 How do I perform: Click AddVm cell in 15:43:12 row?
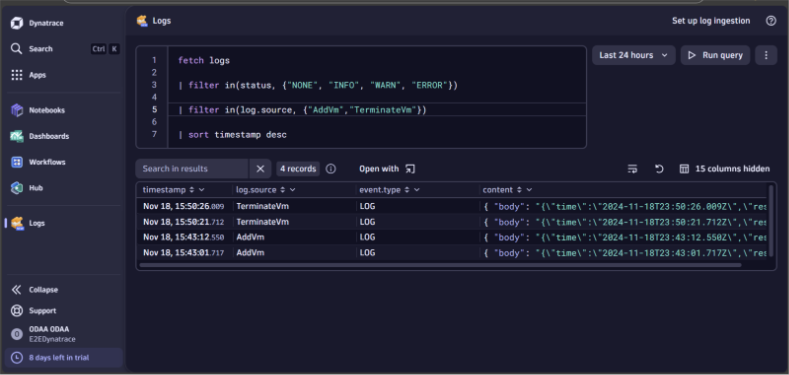(x=250, y=237)
